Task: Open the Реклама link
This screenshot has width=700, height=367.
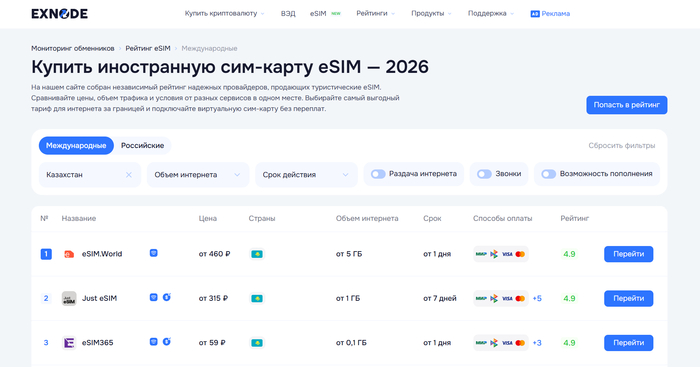Action: click(x=555, y=14)
